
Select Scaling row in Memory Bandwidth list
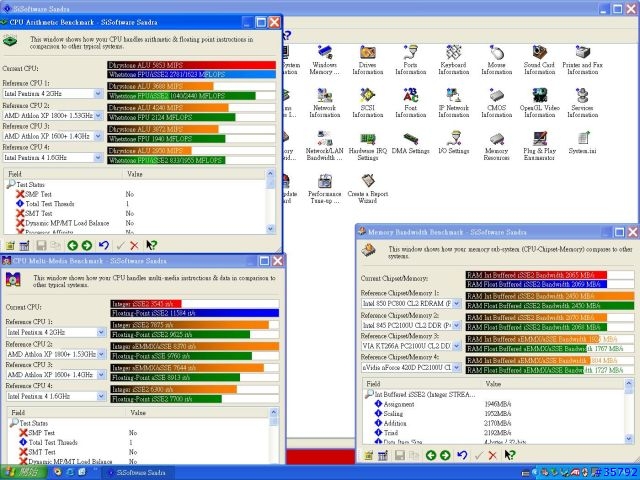(494, 413)
